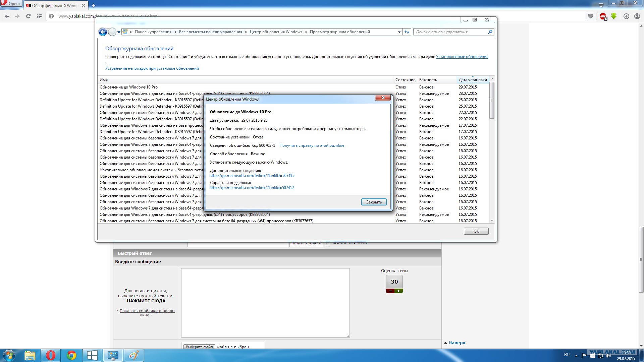The image size is (644, 362).
Task: Navigate to "Центр обновления Windows" breadcrumb
Action: coord(276,32)
